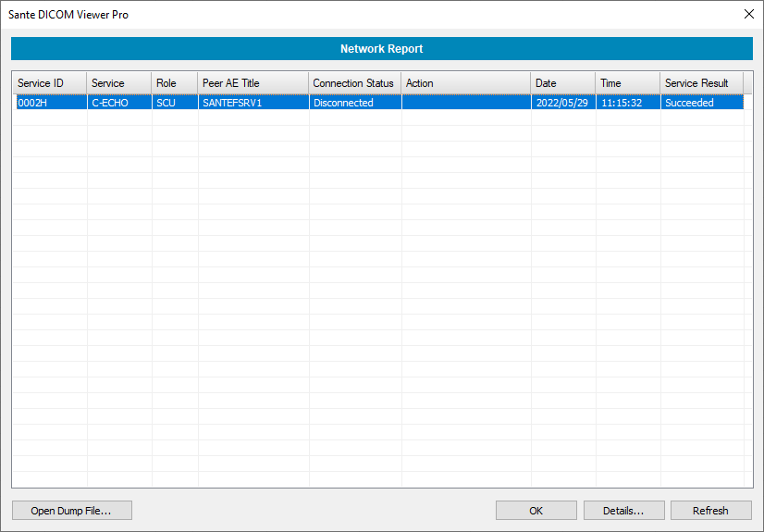The width and height of the screenshot is (764, 532).
Task: Click the 2022/05/29 date cell
Action: (x=561, y=103)
